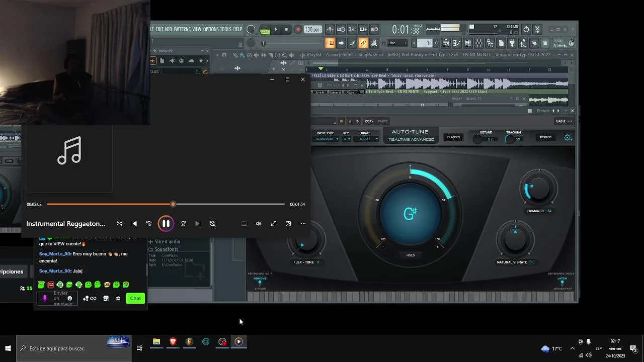Enable Classic mode in Auto-Tune
This screenshot has height=362, width=644.
point(453,137)
